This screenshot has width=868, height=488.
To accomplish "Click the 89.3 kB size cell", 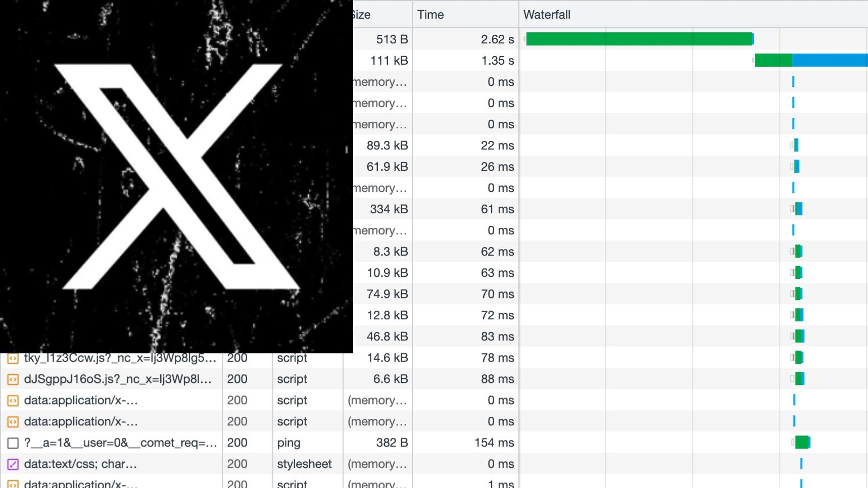I will click(x=387, y=145).
